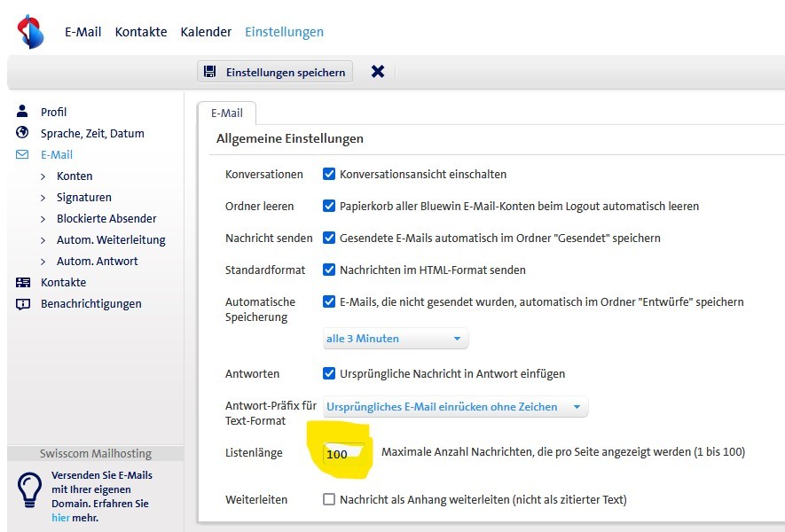Screen dimensions: 785x532
Task: Click the Benachrichtigungen speech bubble icon
Action: [x=22, y=303]
